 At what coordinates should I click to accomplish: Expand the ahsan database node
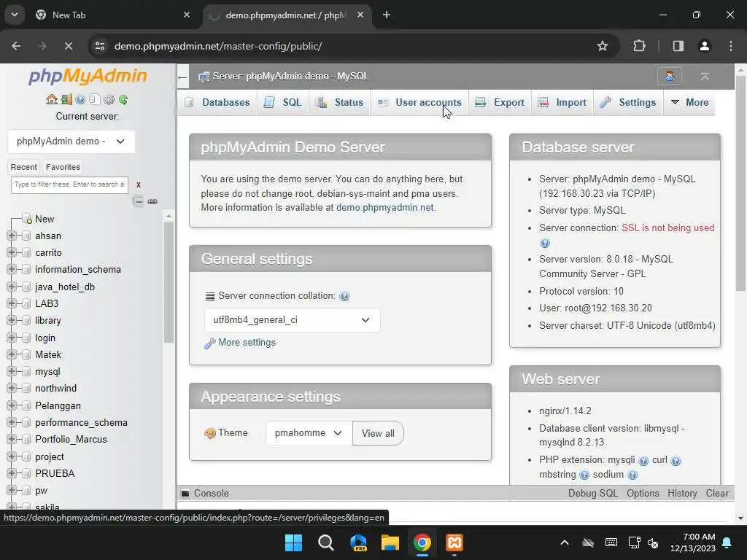(12, 236)
